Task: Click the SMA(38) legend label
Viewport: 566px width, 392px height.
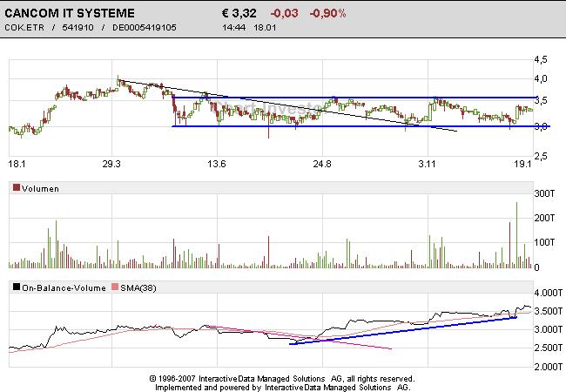Action: (138, 287)
